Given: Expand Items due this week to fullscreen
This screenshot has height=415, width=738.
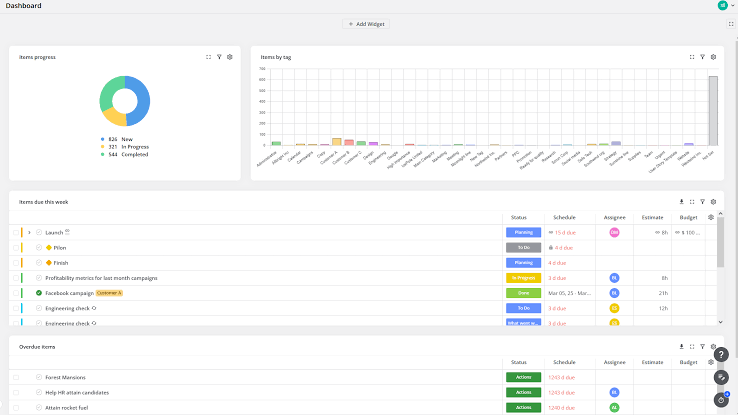Looking at the screenshot, I should pyautogui.click(x=692, y=202).
